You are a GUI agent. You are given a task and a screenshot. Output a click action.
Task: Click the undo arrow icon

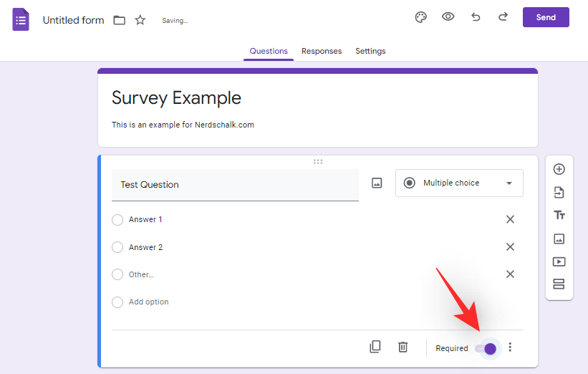pyautogui.click(x=476, y=17)
